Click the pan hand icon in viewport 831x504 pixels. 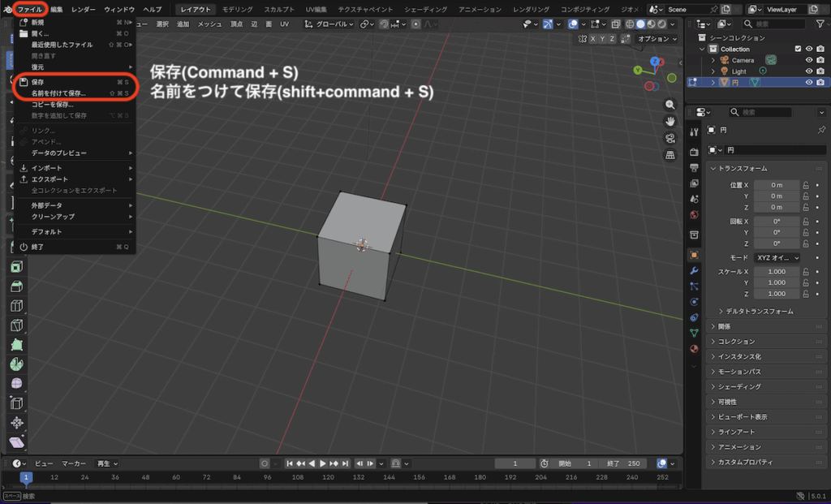tap(670, 121)
